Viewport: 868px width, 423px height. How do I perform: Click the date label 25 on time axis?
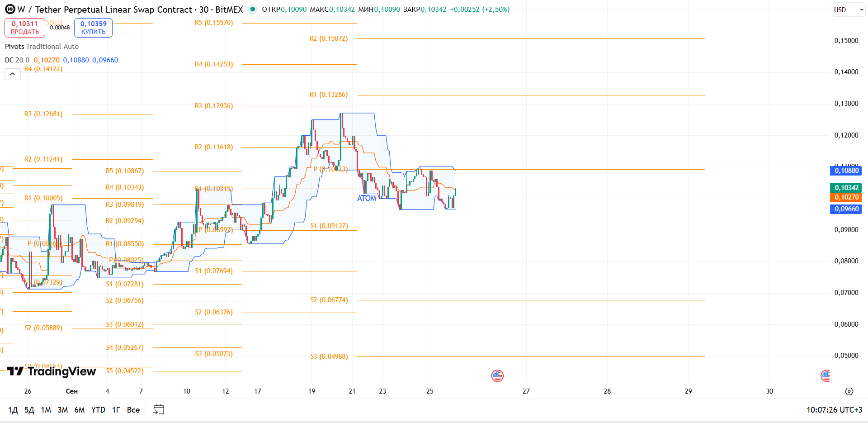(430, 391)
